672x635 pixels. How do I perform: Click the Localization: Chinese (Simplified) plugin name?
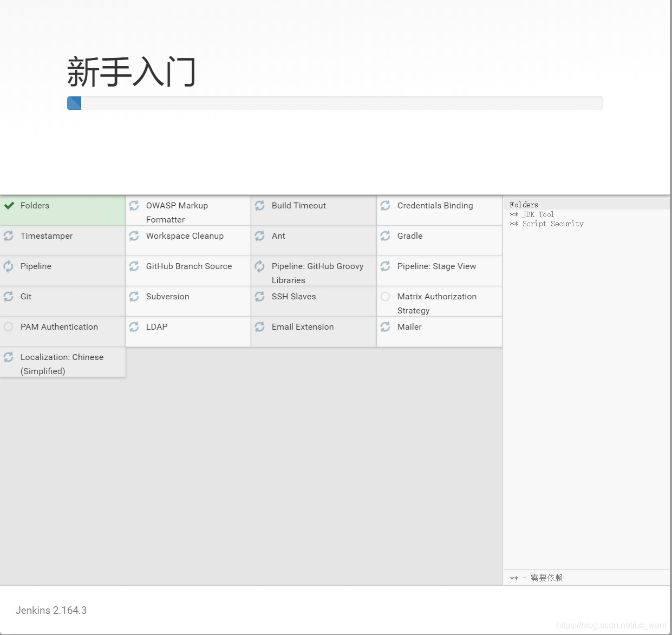pos(62,364)
